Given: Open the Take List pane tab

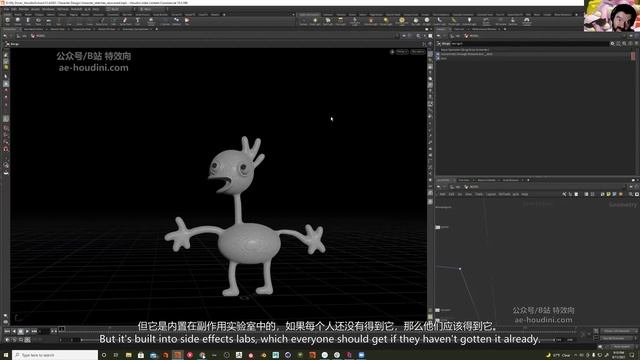Looking at the screenshot, I should [x=459, y=29].
